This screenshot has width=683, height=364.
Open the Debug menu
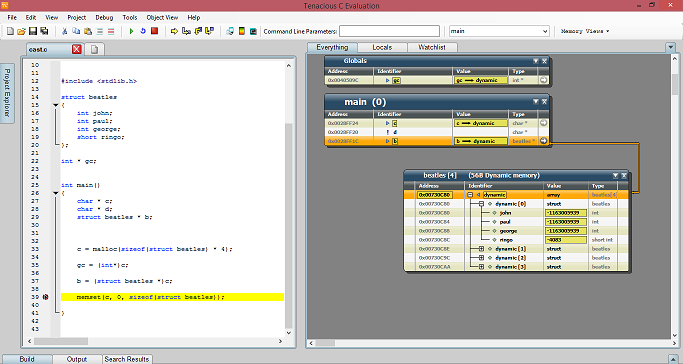104,17
